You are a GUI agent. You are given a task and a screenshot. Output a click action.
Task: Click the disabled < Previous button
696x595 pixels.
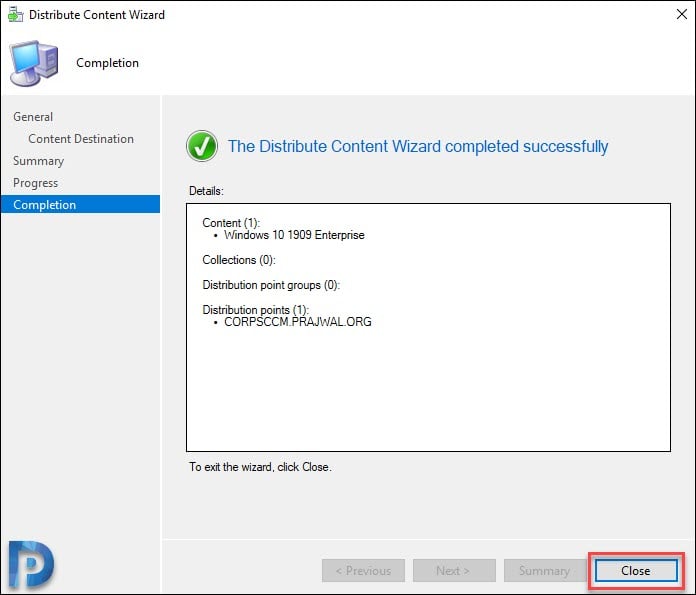point(363,571)
